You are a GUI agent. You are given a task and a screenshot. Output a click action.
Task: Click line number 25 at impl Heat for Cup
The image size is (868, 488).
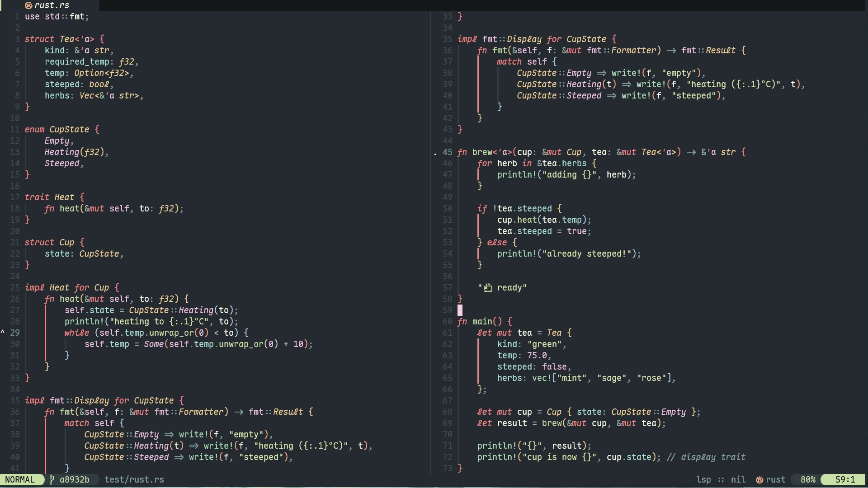15,287
